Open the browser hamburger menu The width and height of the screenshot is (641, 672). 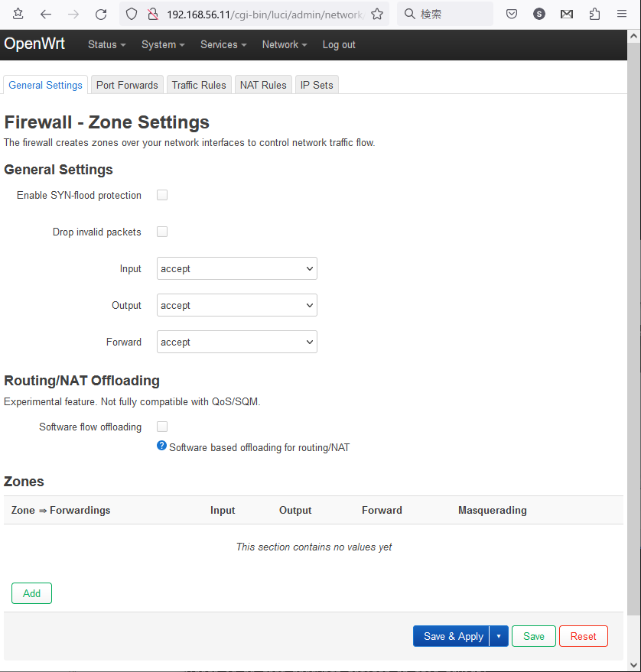(x=621, y=14)
